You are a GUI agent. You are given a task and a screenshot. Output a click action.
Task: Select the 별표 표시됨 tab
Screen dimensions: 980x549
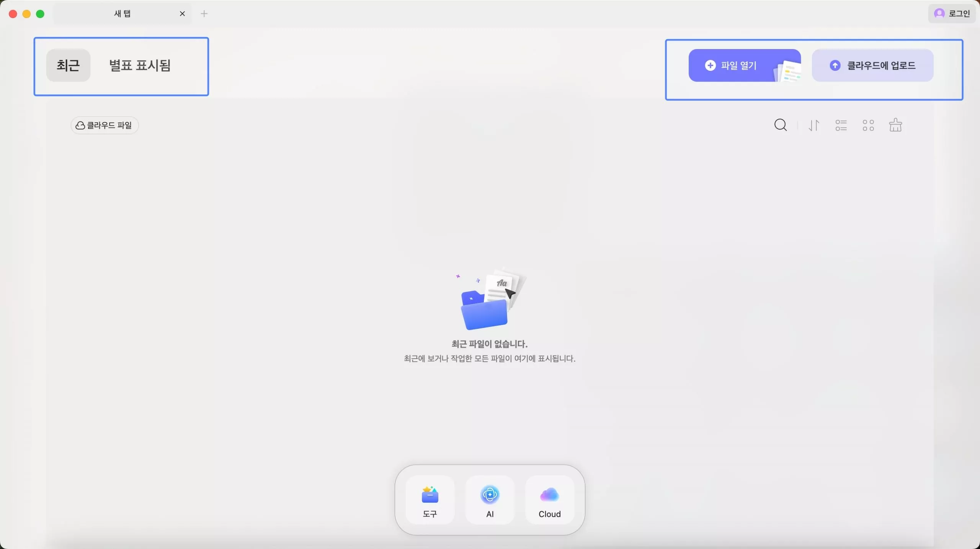click(x=140, y=66)
